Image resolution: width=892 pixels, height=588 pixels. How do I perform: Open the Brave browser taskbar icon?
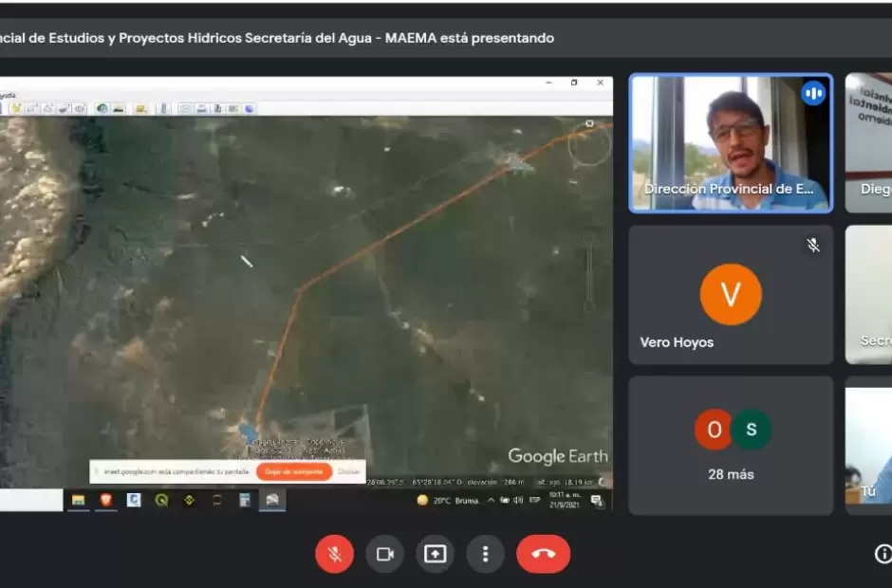coord(106,500)
